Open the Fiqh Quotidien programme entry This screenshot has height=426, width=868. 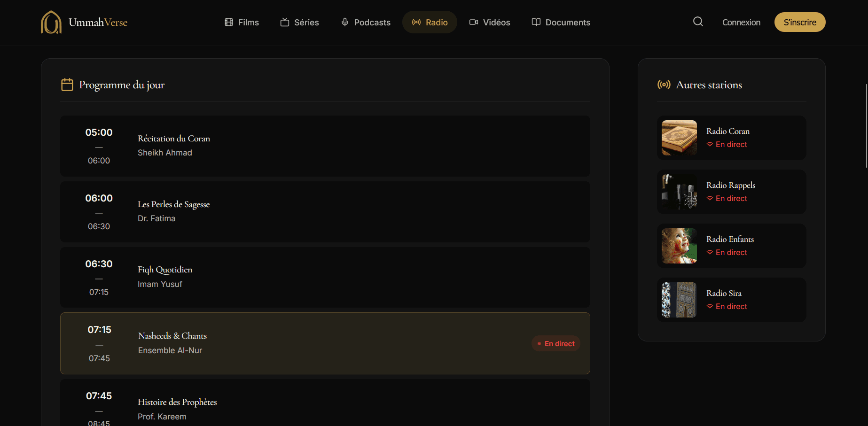[x=325, y=277]
